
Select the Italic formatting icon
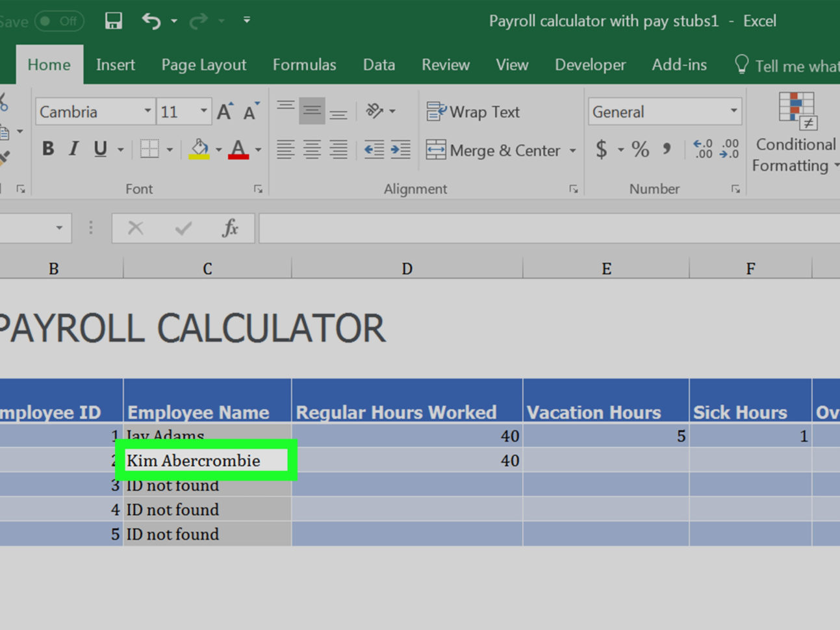pos(73,148)
